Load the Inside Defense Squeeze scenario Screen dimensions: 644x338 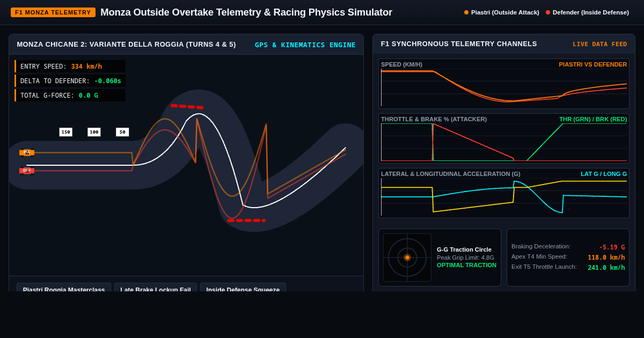pyautogui.click(x=243, y=288)
